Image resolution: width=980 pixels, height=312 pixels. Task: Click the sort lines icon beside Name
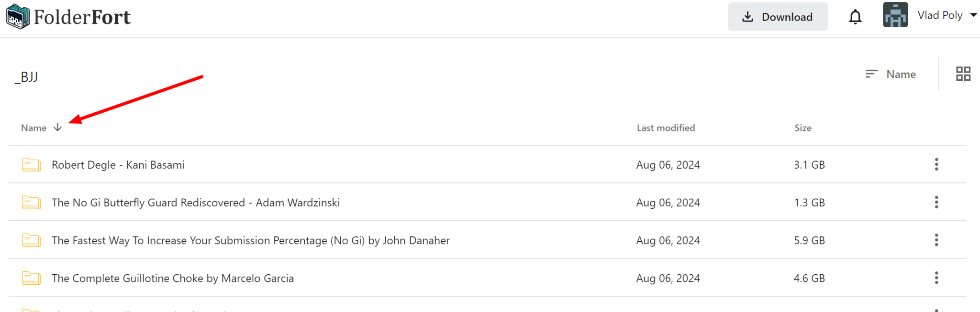[871, 74]
